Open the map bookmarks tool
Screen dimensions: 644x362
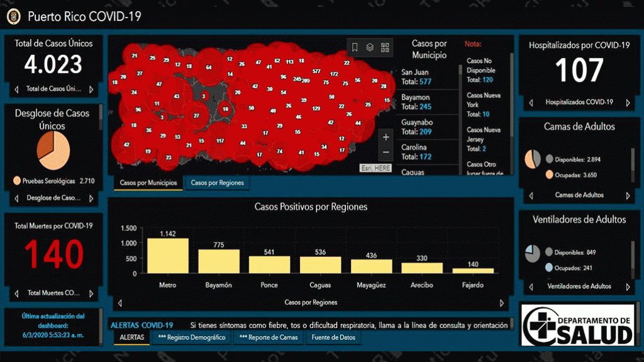pyautogui.click(x=355, y=47)
